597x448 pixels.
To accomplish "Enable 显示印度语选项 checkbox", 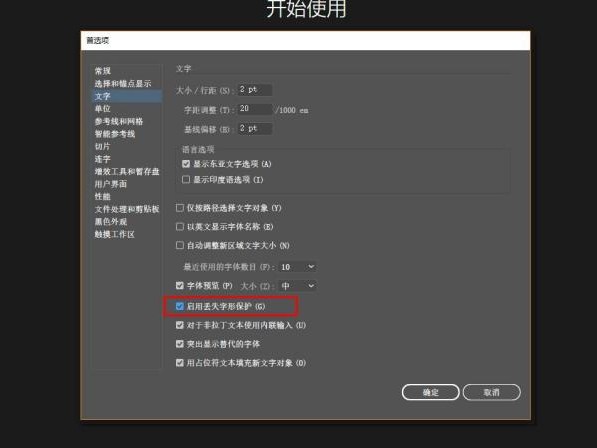I will click(186, 180).
